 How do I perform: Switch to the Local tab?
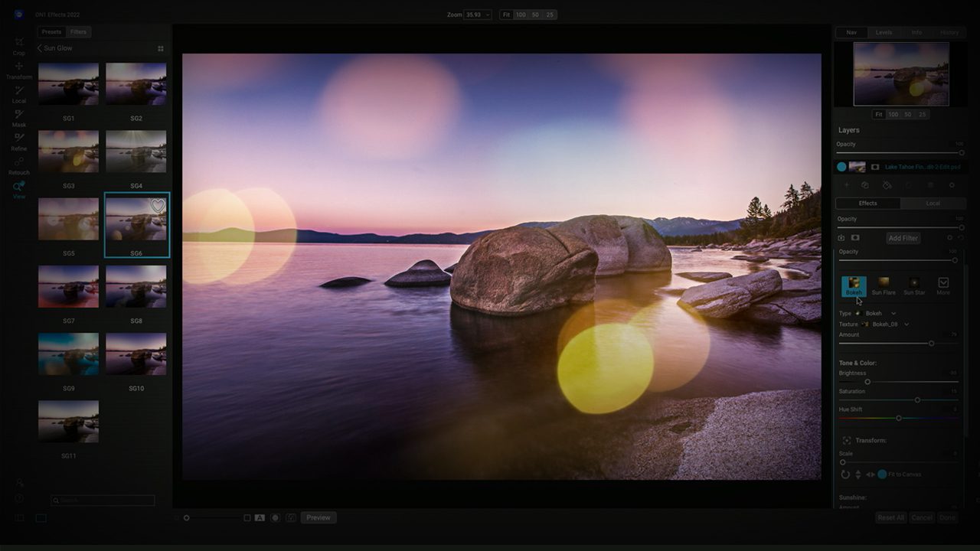[x=933, y=204]
